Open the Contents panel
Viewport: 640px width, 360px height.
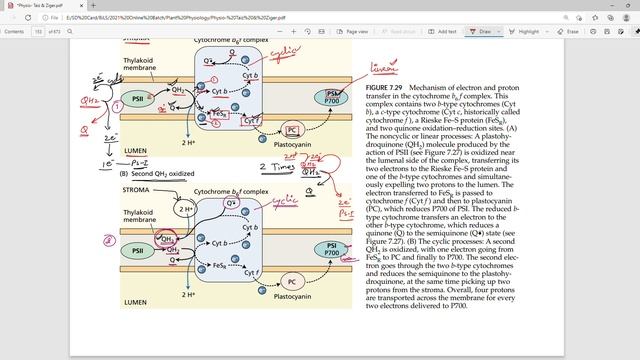coord(14,31)
